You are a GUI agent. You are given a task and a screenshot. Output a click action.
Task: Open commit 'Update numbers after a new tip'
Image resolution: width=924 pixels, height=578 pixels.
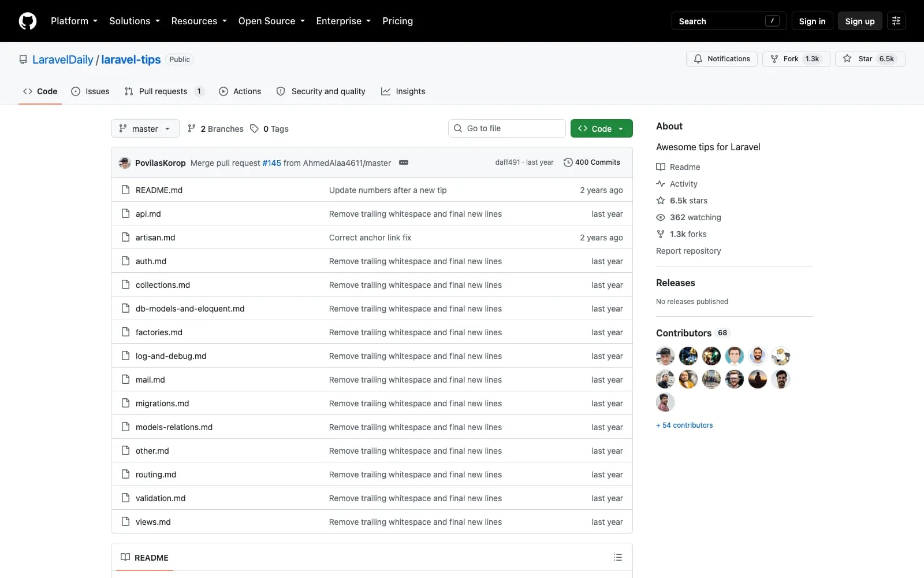388,190
